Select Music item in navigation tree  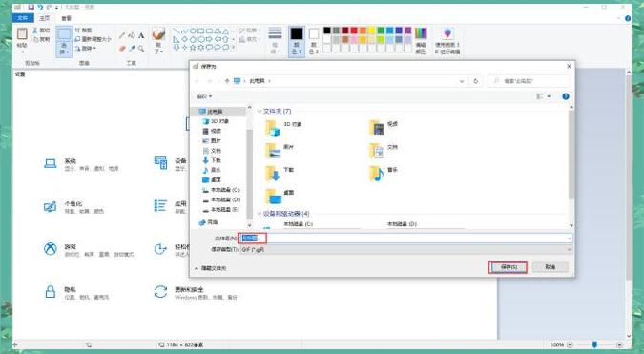pos(212,170)
